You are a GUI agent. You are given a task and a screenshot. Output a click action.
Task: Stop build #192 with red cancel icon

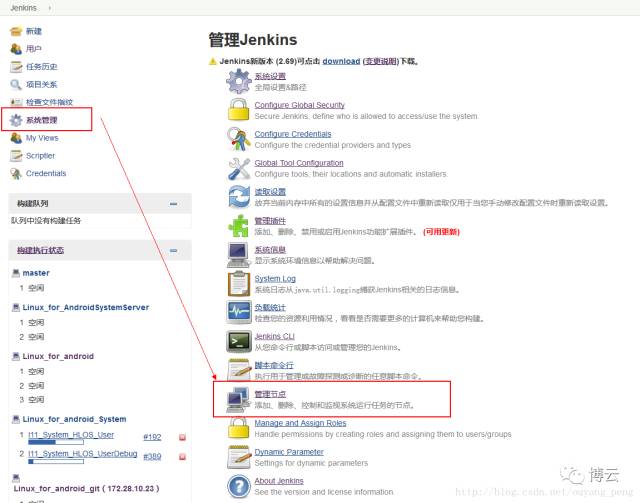[x=182, y=437]
